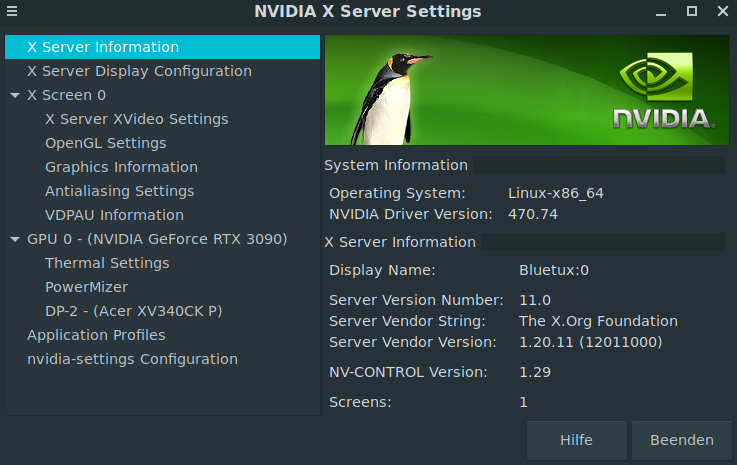Open X Server XVideo Settings
Viewport: 737px width, 465px height.
[x=136, y=119]
